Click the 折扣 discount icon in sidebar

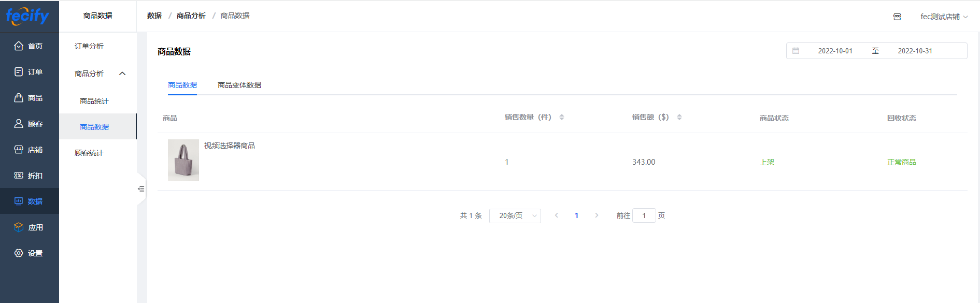19,176
